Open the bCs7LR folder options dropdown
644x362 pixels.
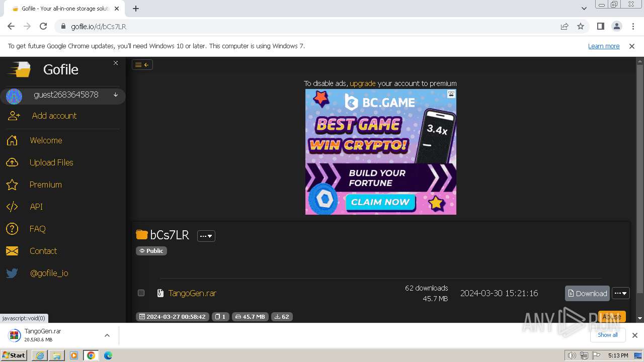click(x=206, y=236)
